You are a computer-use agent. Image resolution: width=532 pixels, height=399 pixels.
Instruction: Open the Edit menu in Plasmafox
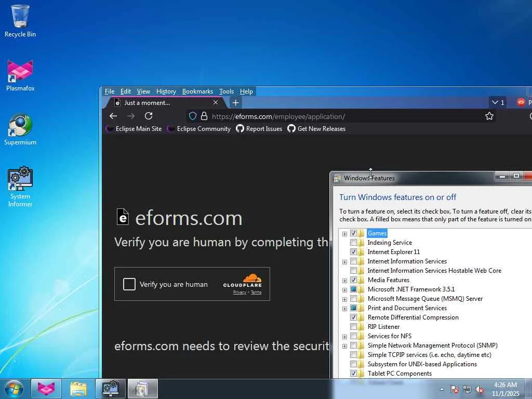126,91
